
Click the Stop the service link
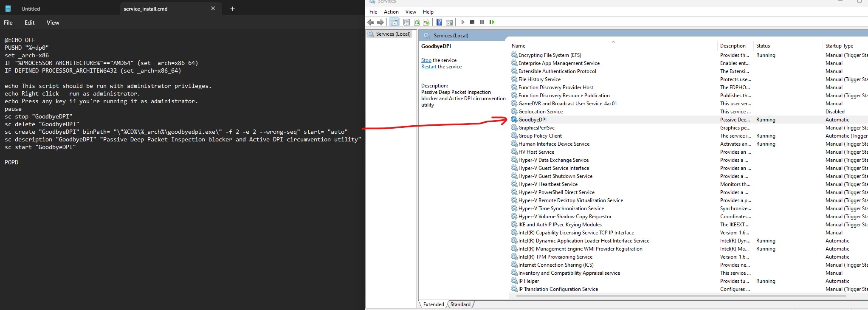[426, 60]
